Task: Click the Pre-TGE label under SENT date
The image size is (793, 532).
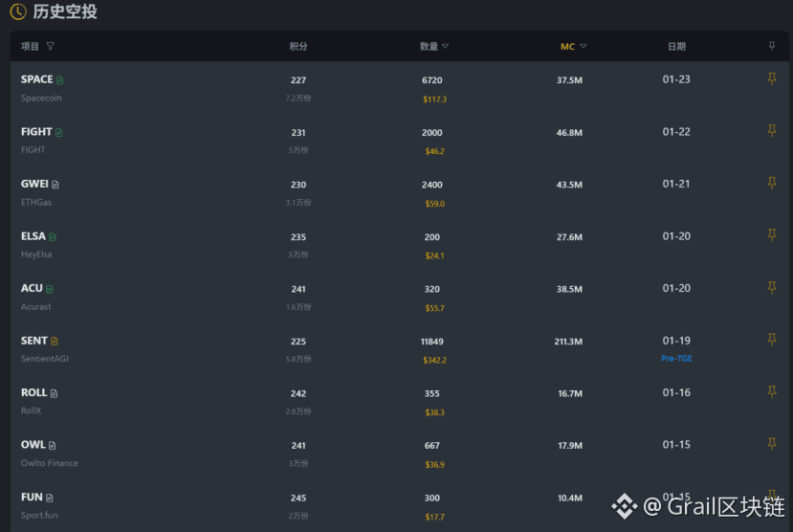Action: pos(676,359)
